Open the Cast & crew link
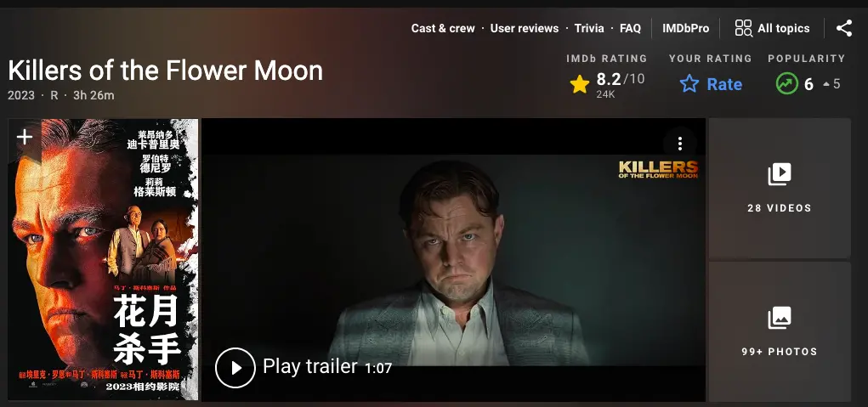The image size is (868, 407). click(x=443, y=28)
